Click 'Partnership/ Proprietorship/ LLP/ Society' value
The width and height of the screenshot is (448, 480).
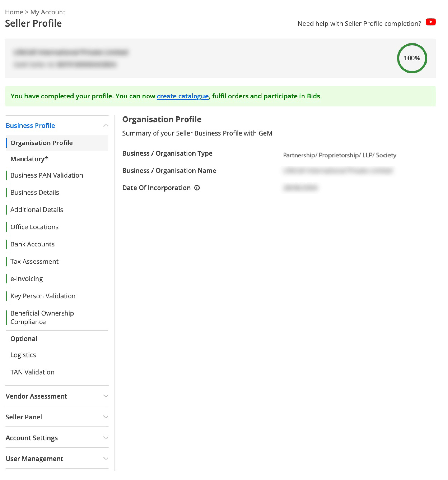[x=339, y=155]
